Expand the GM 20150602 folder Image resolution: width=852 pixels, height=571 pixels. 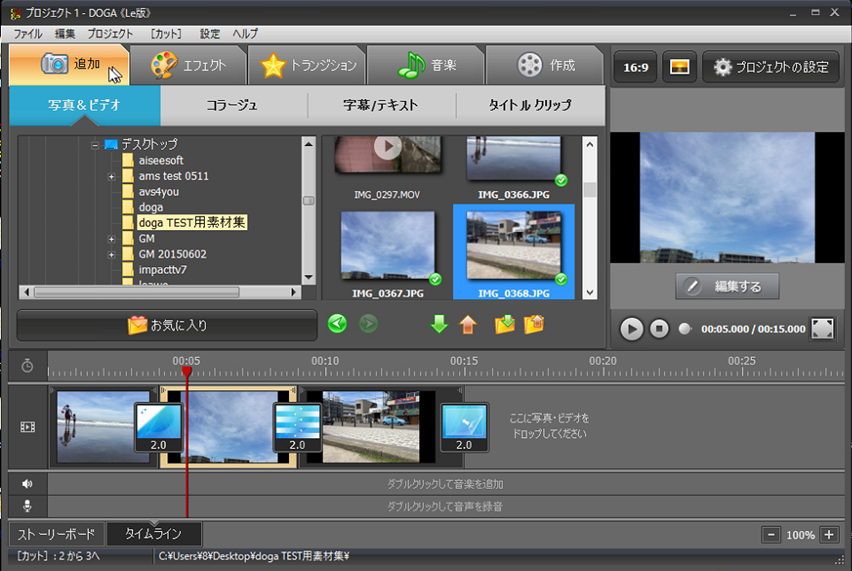point(112,255)
